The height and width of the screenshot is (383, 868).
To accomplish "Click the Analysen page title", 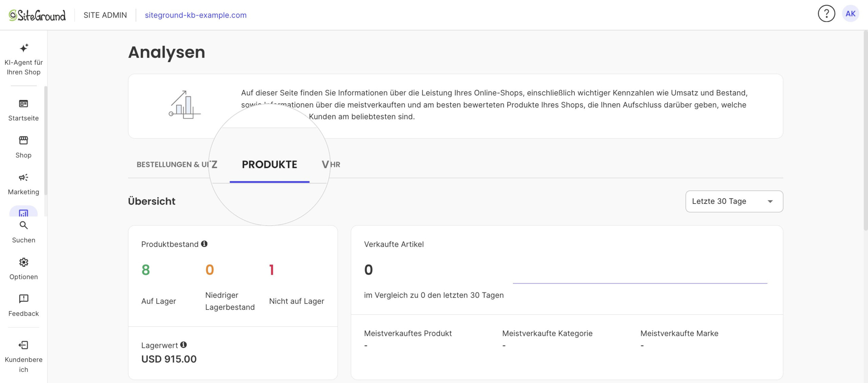I will pos(166,52).
